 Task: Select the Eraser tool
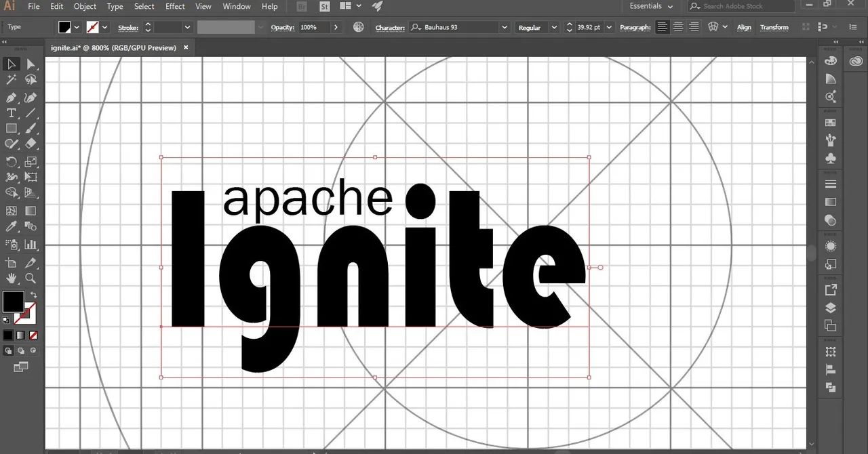(31, 144)
